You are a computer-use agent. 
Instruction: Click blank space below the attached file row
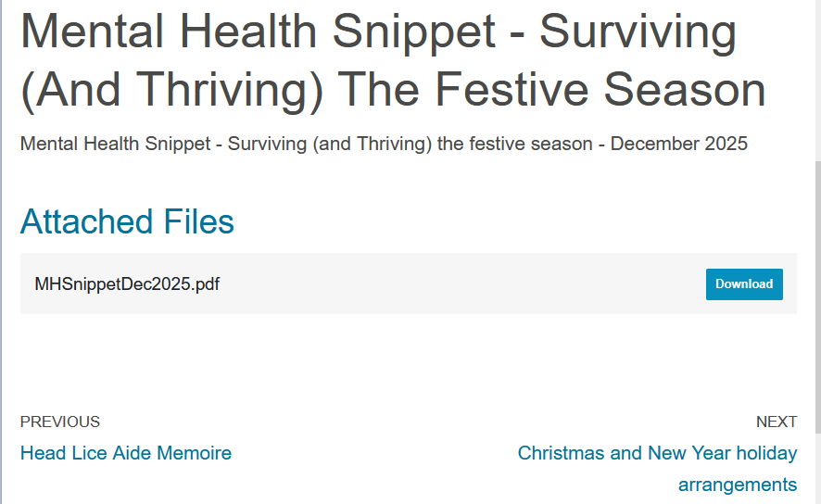click(408, 357)
